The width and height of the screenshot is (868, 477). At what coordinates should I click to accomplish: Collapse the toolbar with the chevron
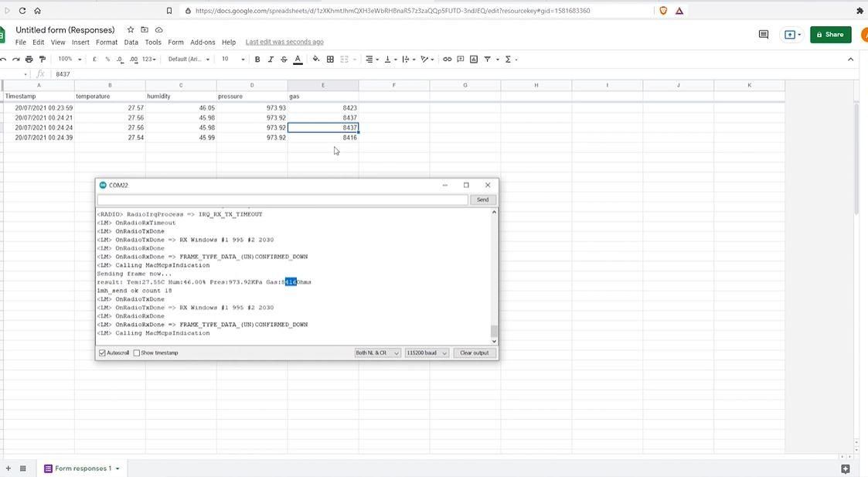pyautogui.click(x=851, y=60)
